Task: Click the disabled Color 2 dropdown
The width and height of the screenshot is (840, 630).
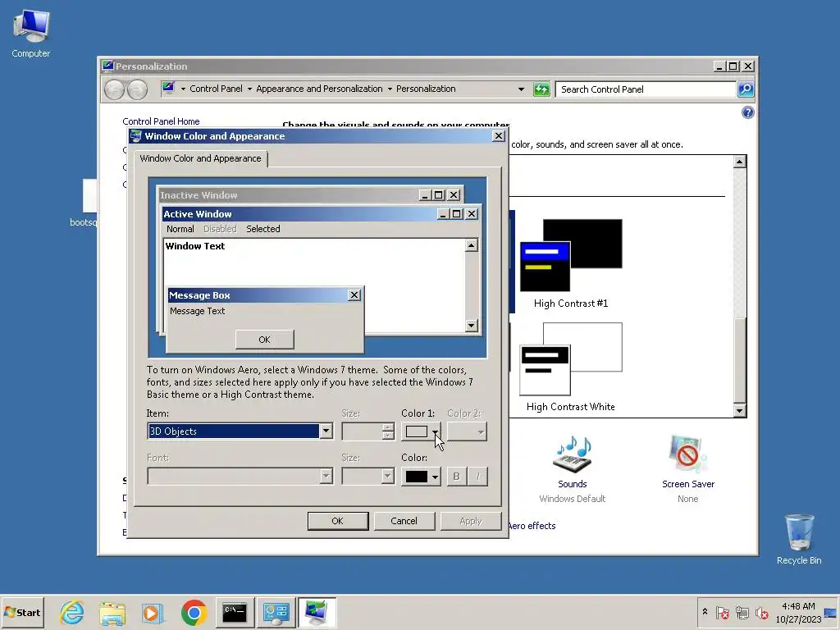Action: click(467, 431)
